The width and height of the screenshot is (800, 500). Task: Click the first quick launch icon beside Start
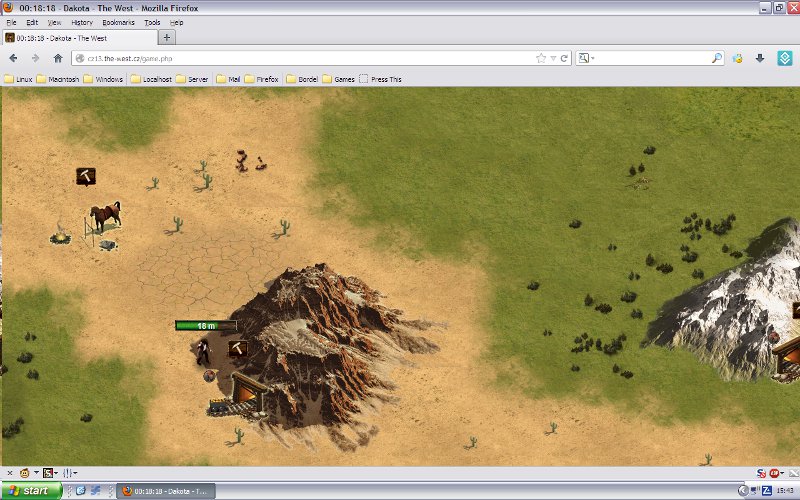pyautogui.click(x=81, y=491)
